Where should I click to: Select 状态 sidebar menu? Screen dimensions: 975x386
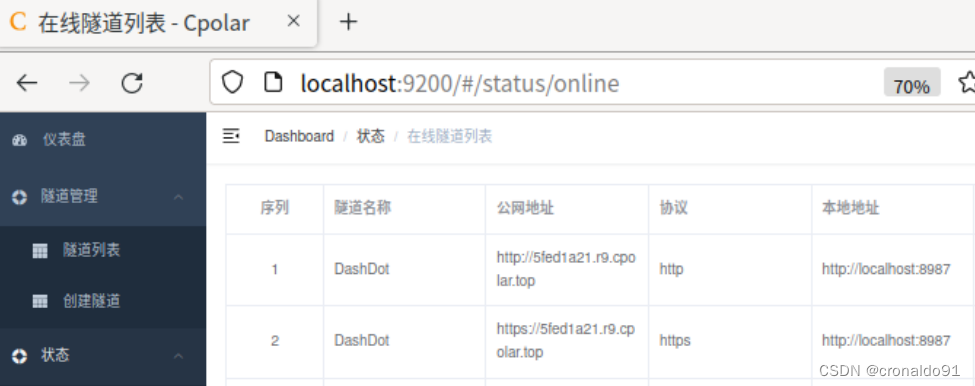(x=103, y=356)
